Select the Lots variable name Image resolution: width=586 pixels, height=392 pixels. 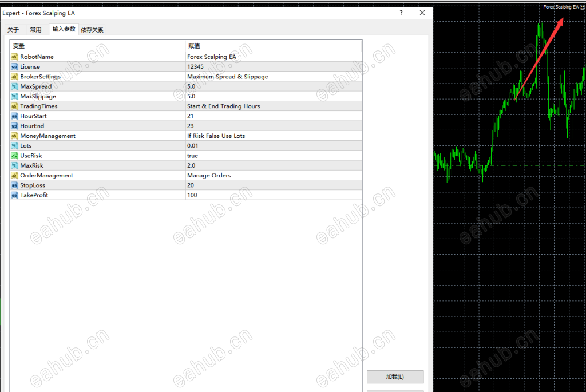26,146
